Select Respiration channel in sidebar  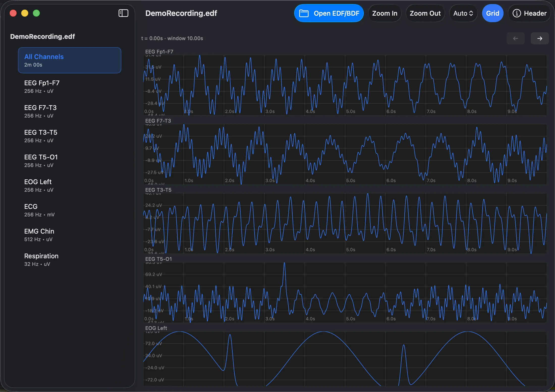tap(70, 260)
